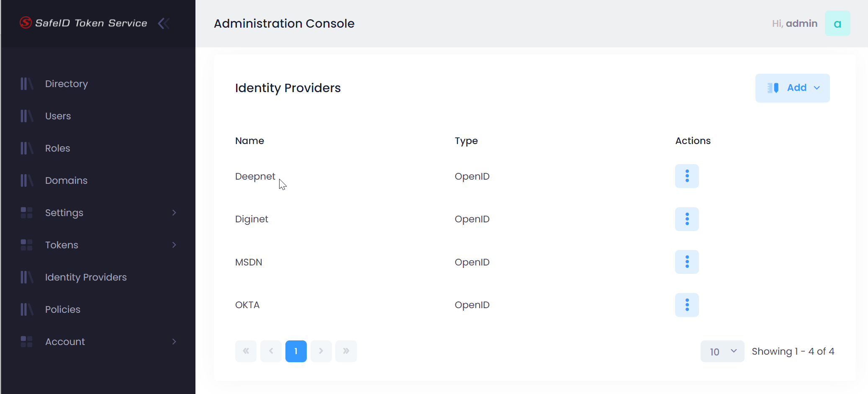Open the Add identity provider dropdown
This screenshot has height=394, width=868.
[792, 88]
